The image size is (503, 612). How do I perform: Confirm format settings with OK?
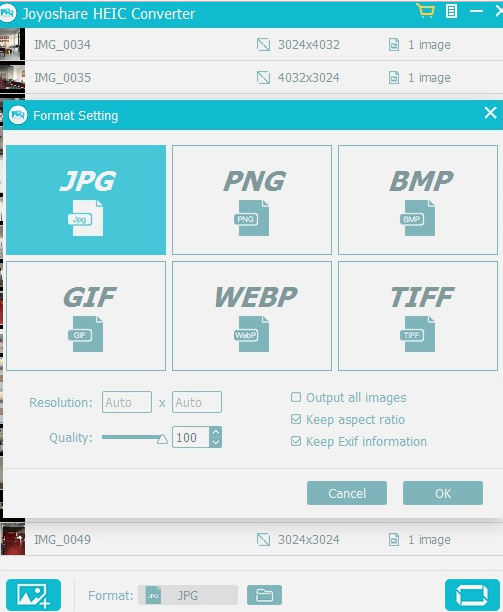[x=443, y=493]
